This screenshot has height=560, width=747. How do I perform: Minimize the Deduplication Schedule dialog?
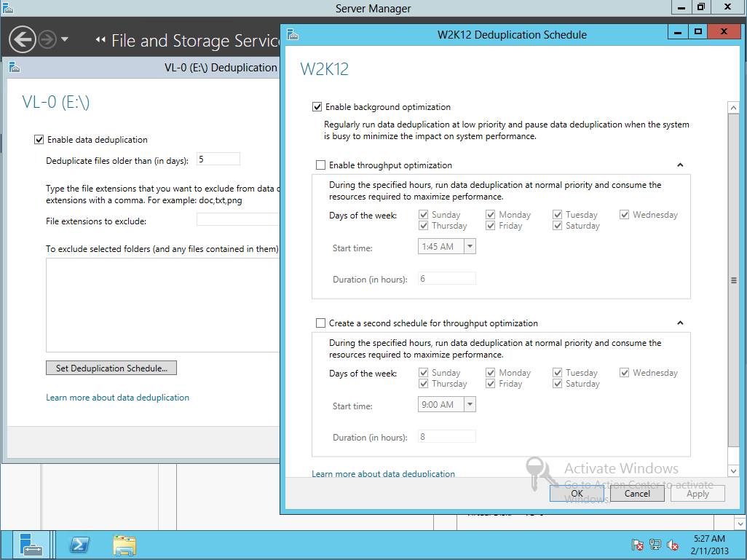[677, 32]
